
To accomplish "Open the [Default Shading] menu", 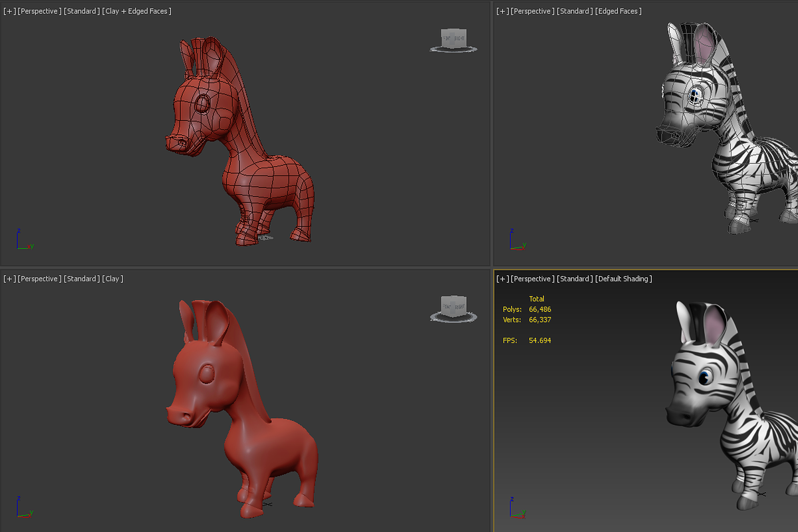I will 624,279.
